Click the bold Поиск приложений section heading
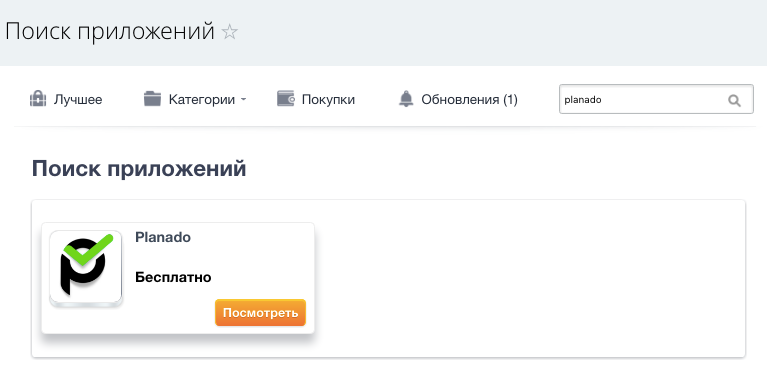767x388 pixels. point(139,169)
